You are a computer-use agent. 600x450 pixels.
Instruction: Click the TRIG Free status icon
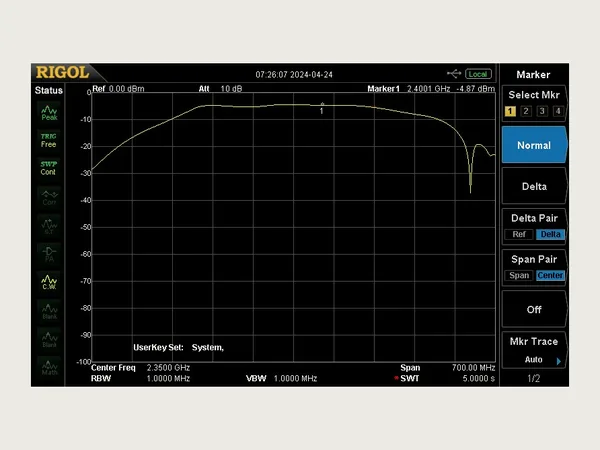(49, 140)
